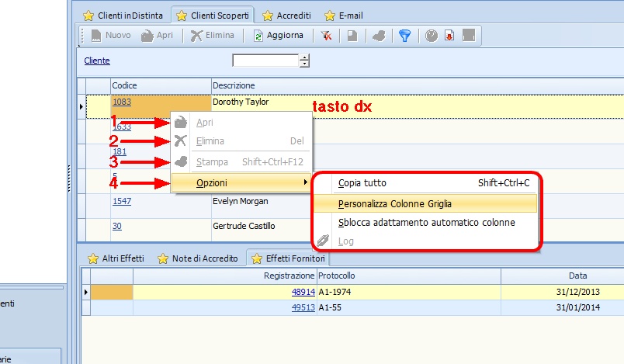Increment the Cliente spinner up arrow
Screen dimensions: 624x364
pyautogui.click(x=304, y=57)
